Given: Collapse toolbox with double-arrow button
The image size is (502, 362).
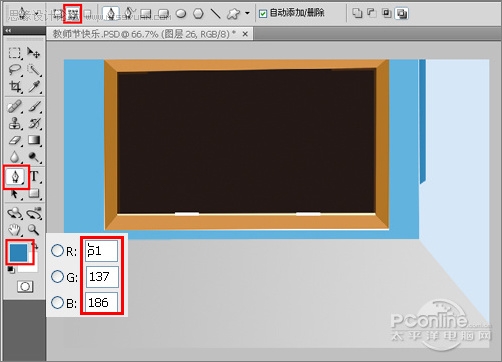Looking at the screenshot, I should coord(8,31).
